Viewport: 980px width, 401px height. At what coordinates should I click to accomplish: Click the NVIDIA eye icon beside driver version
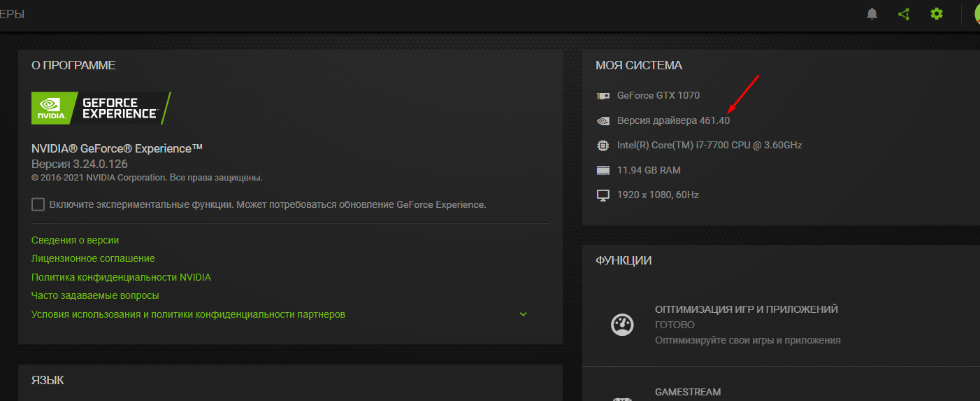point(603,121)
